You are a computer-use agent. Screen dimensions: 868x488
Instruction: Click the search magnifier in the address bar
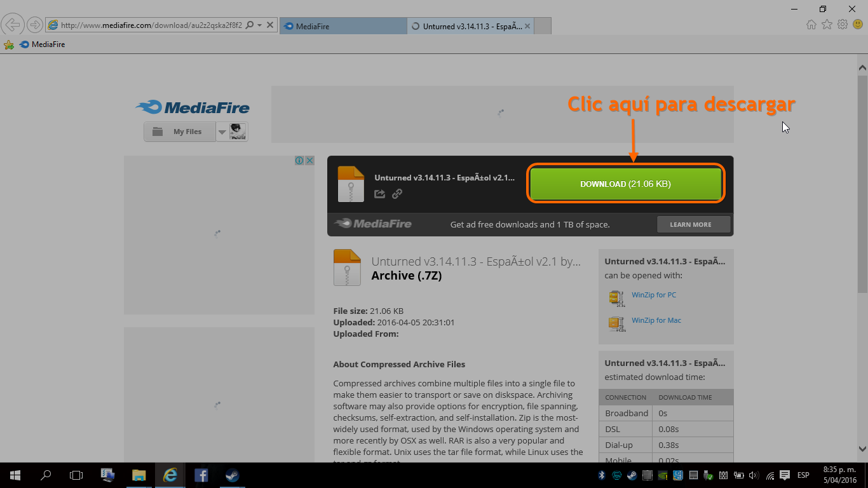(x=249, y=25)
